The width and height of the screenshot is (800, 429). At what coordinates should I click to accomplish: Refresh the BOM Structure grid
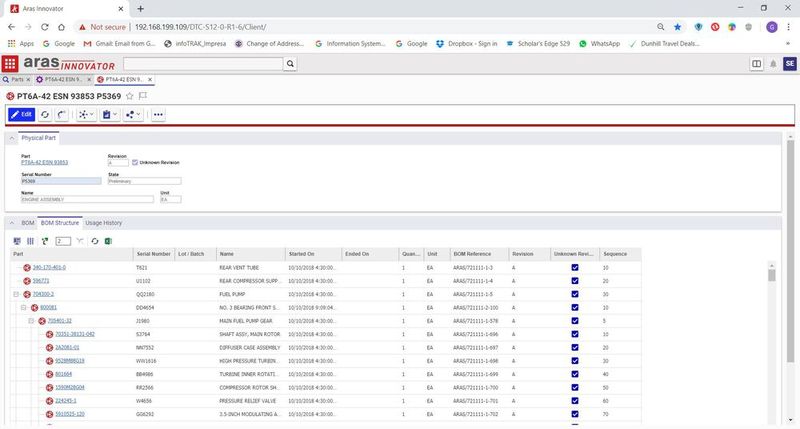pyautogui.click(x=94, y=241)
